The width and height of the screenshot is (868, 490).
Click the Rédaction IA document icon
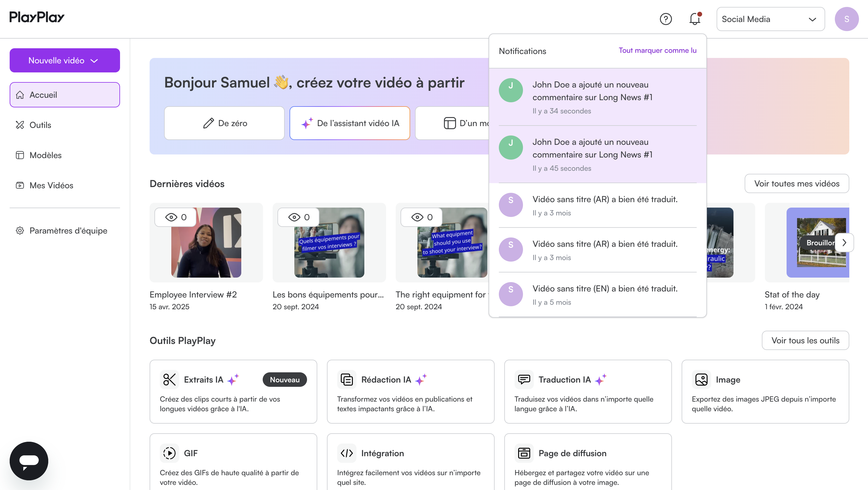pyautogui.click(x=347, y=380)
